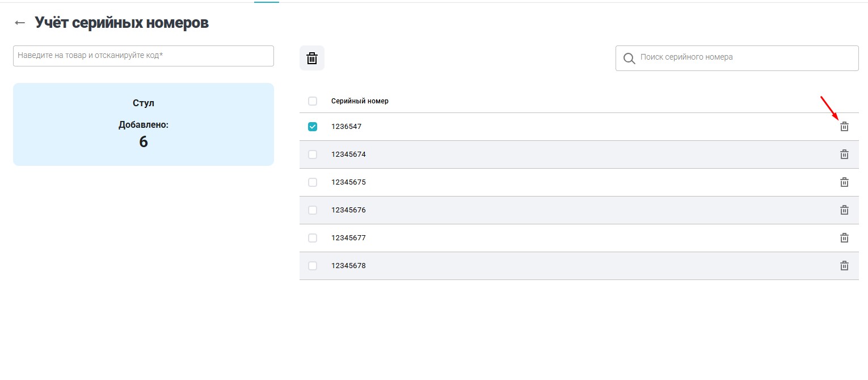The height and width of the screenshot is (380, 868).
Task: Uncheck the checkbox for serial 1236547
Action: point(313,127)
